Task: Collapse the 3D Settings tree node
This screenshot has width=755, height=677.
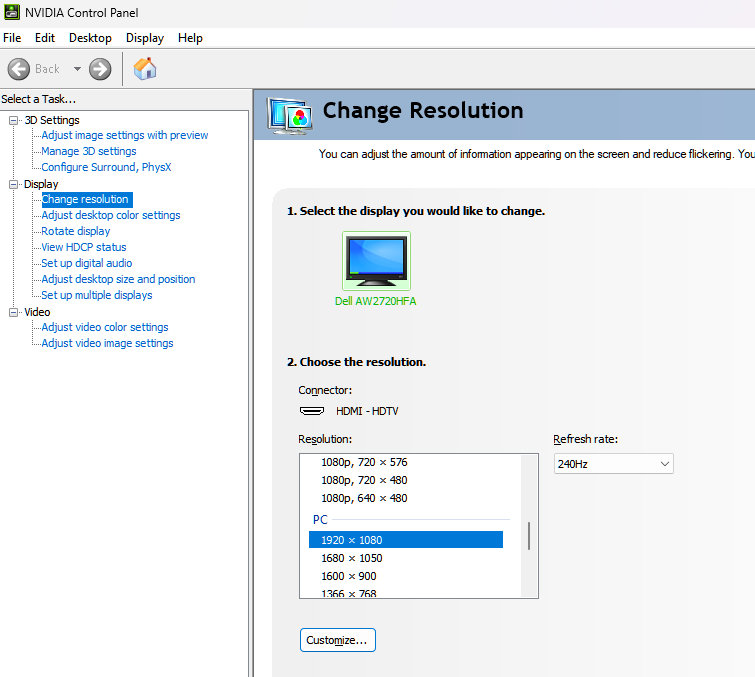Action: [13, 120]
